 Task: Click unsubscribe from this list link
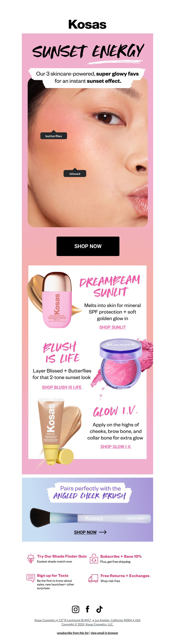73,633
